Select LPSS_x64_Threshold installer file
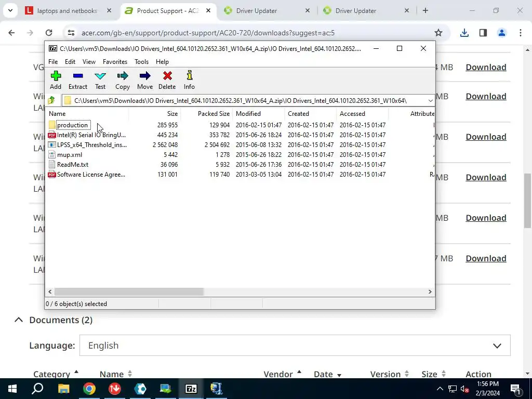532x399 pixels. click(x=87, y=144)
